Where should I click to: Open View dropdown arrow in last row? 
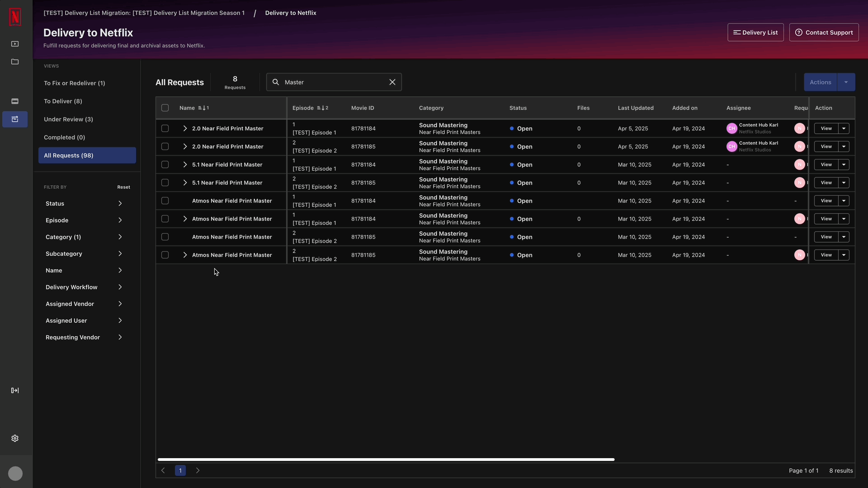tap(844, 255)
